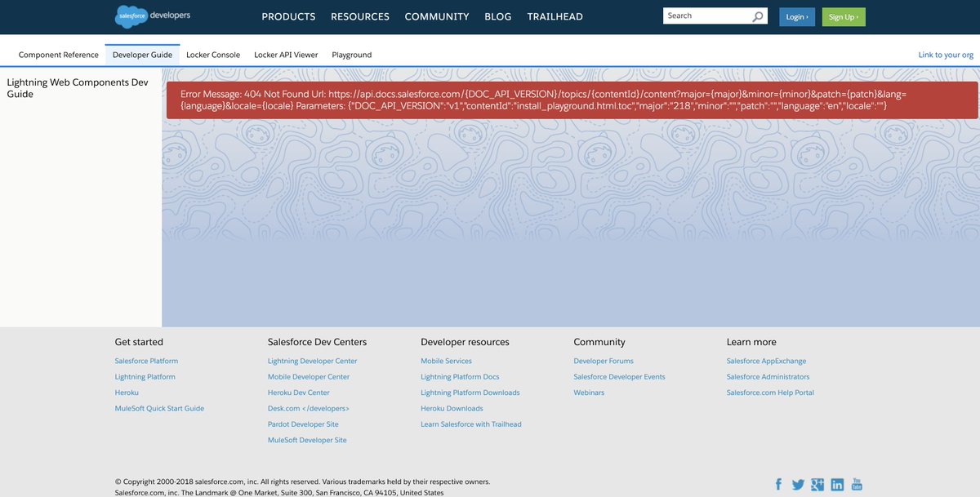The image size is (980, 497).
Task: Open the Heroku Dev Center link
Action: pos(299,393)
